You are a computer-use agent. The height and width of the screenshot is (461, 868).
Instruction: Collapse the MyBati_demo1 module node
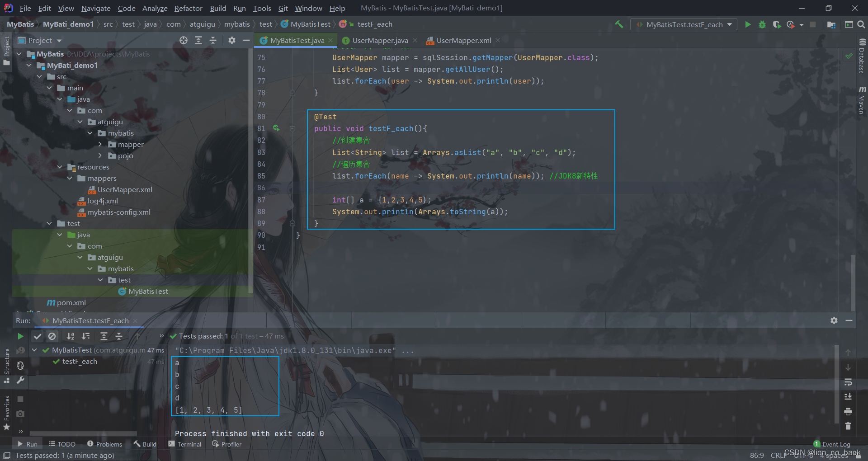29,65
